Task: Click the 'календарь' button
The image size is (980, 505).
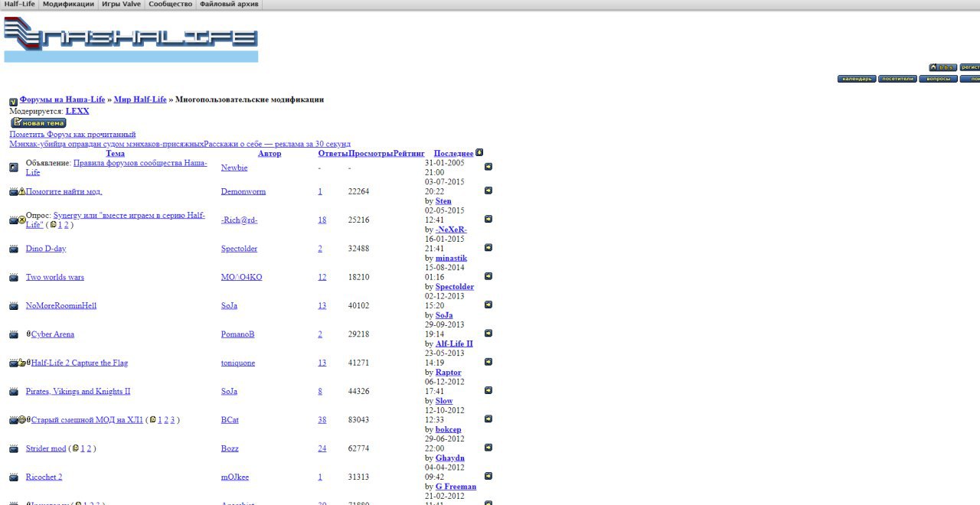Action: pos(857,79)
